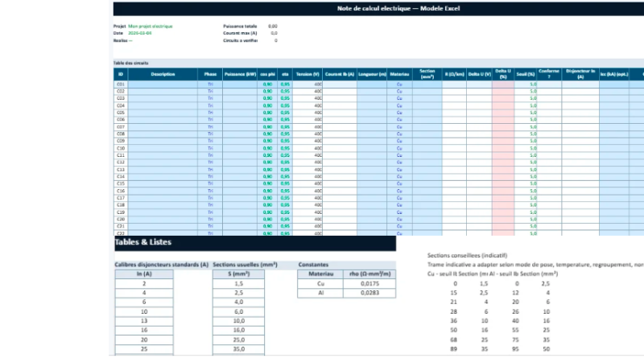Select the 'Constantes' heading

(x=313, y=265)
